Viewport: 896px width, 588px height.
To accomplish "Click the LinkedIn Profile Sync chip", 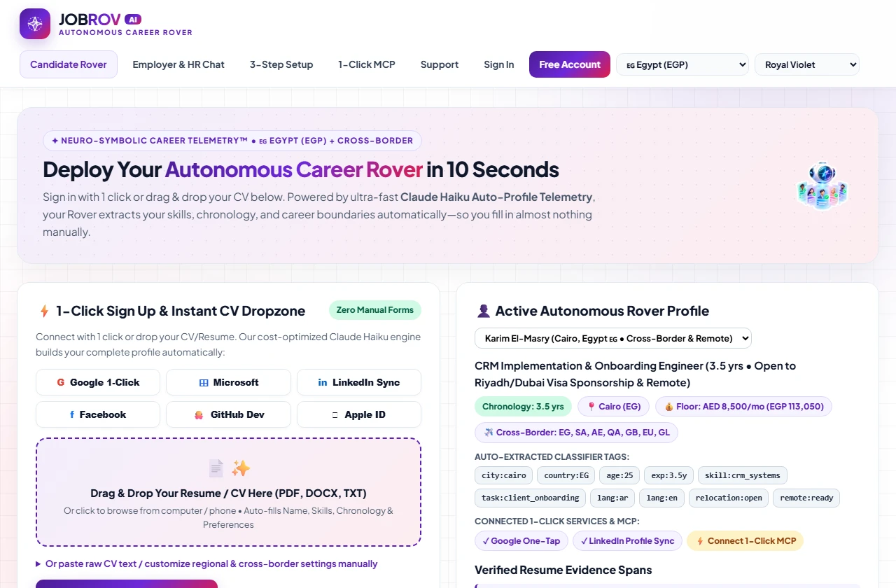I will tap(627, 540).
